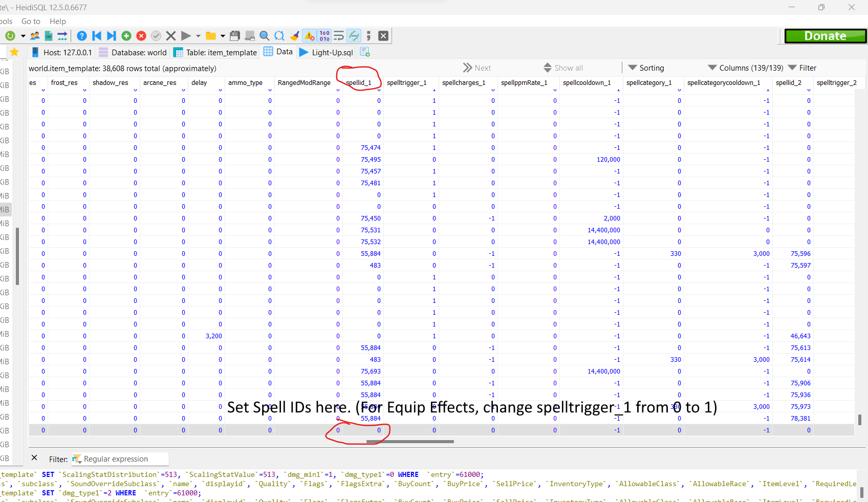The height and width of the screenshot is (502, 868).
Task: Sort by the spelltrigger_1 column header
Action: coord(410,83)
